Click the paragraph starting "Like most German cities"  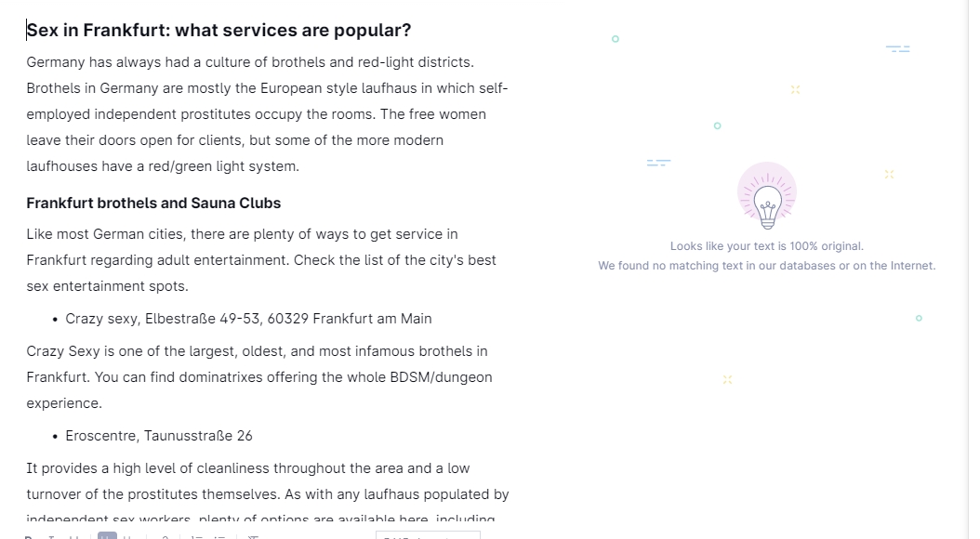[x=261, y=260]
